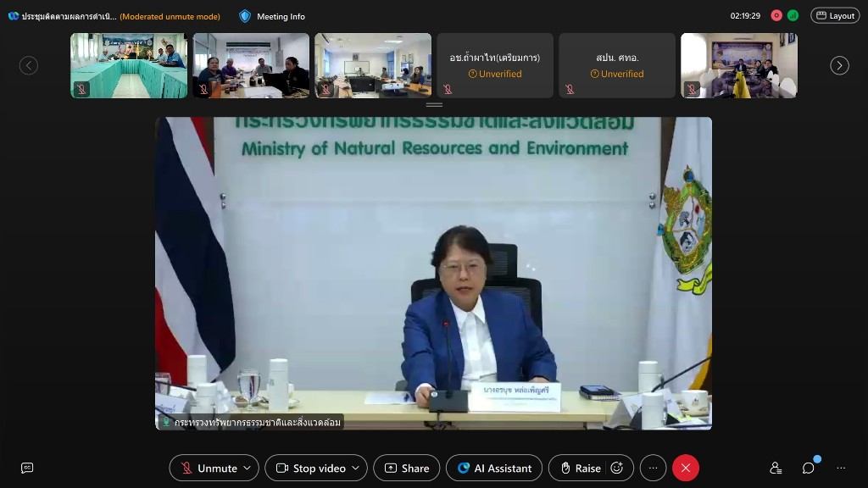Screen dimensions: 868x488
Task: Open the chat panel
Action: coord(808,468)
